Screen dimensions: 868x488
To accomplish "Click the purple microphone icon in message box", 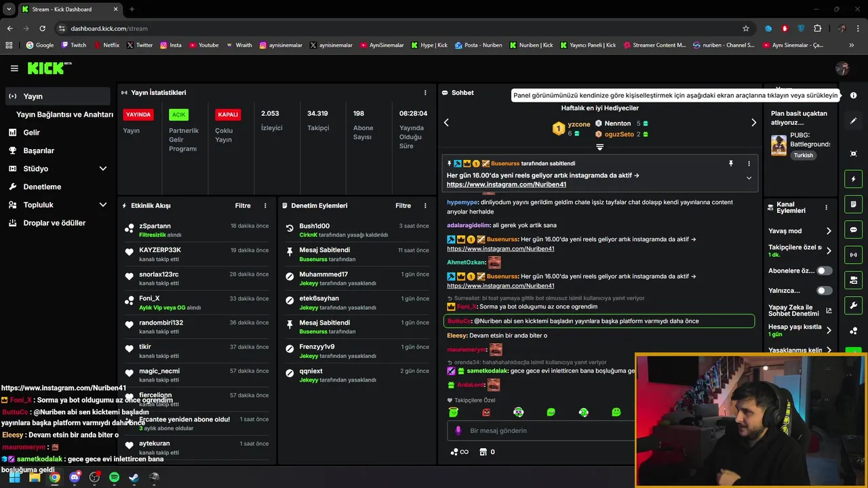I will click(458, 430).
